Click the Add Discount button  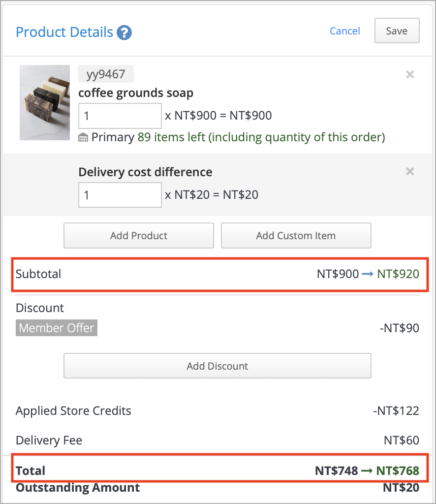click(218, 366)
